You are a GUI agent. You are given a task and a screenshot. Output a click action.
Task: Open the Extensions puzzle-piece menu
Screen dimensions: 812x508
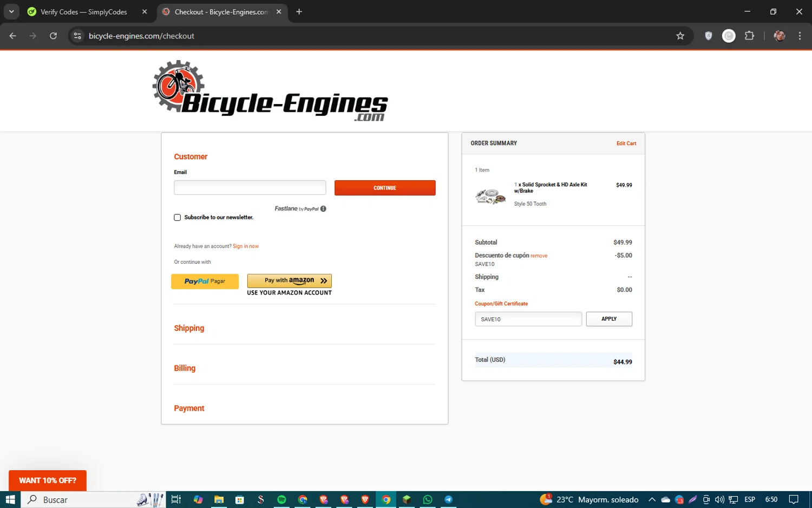(749, 36)
